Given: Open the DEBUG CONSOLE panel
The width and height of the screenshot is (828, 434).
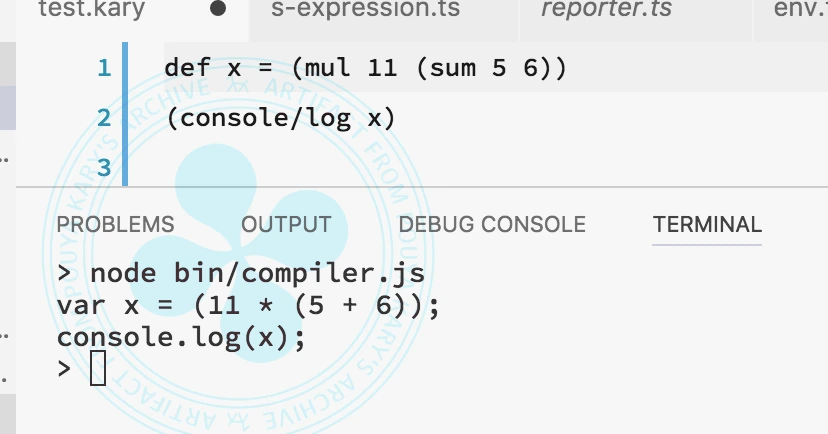Looking at the screenshot, I should coord(492,225).
